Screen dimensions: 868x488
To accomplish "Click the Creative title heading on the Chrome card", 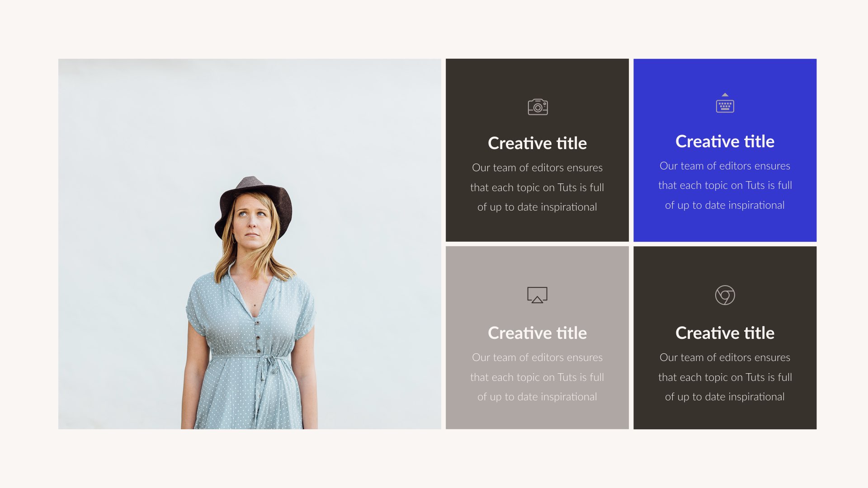I will click(x=725, y=333).
